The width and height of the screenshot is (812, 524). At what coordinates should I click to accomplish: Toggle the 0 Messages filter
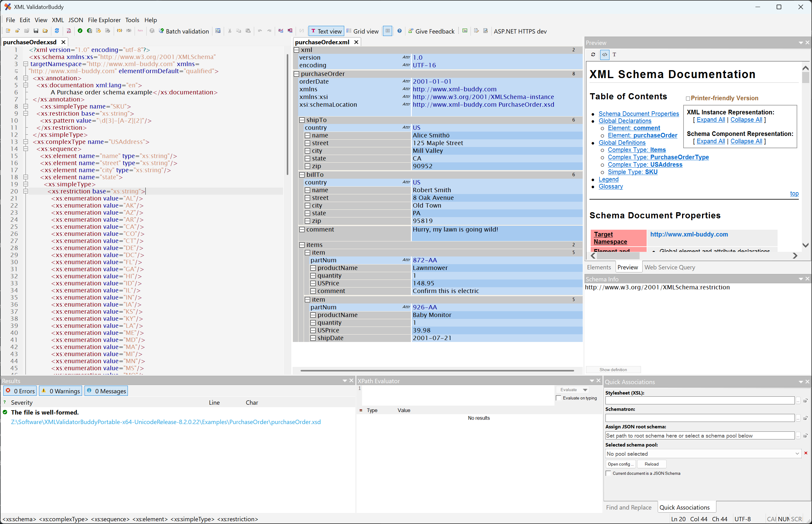[x=106, y=391]
